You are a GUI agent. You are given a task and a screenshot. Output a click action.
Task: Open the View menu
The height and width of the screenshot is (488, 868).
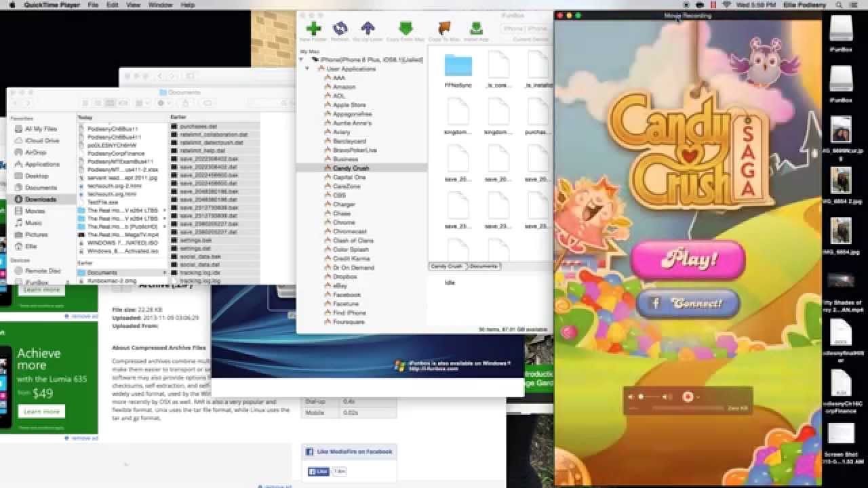134,5
